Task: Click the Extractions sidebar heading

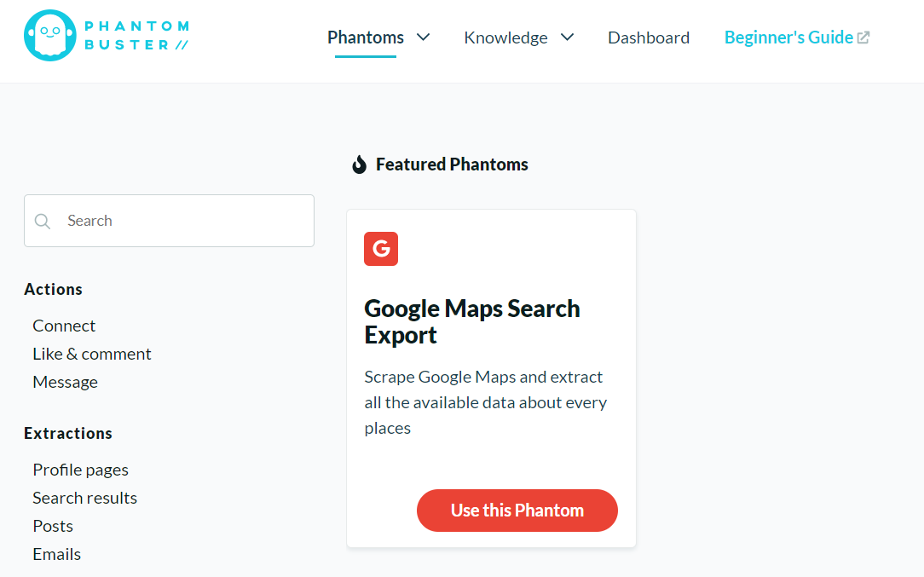Action: point(68,433)
